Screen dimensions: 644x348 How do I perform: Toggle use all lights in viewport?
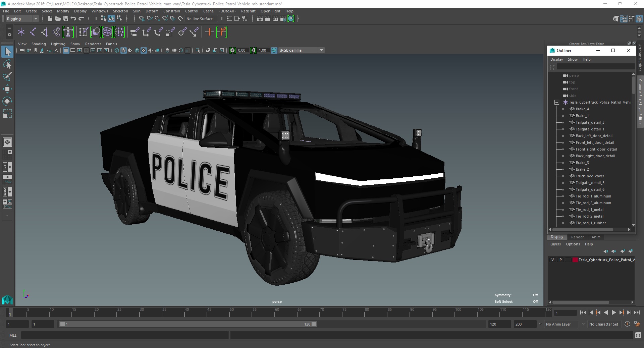point(150,50)
